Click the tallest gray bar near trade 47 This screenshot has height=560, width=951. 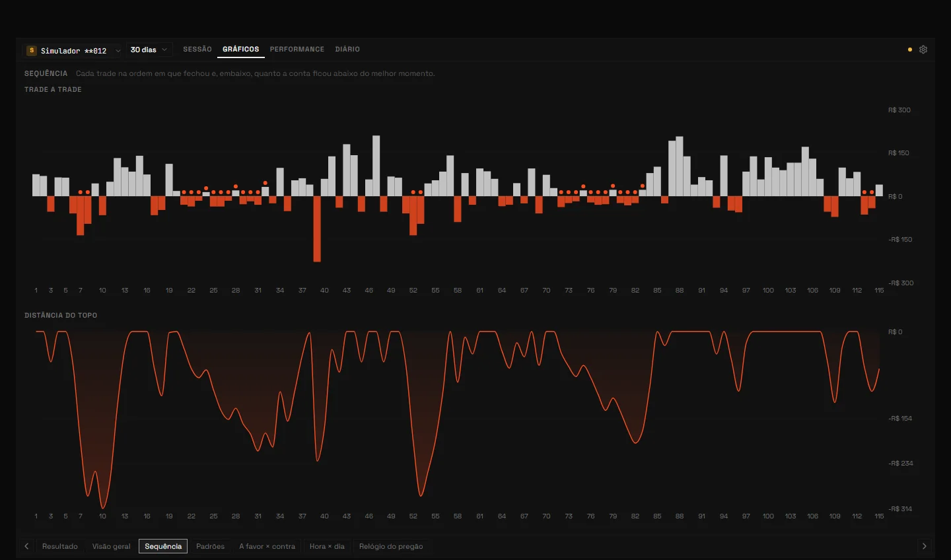click(x=376, y=166)
